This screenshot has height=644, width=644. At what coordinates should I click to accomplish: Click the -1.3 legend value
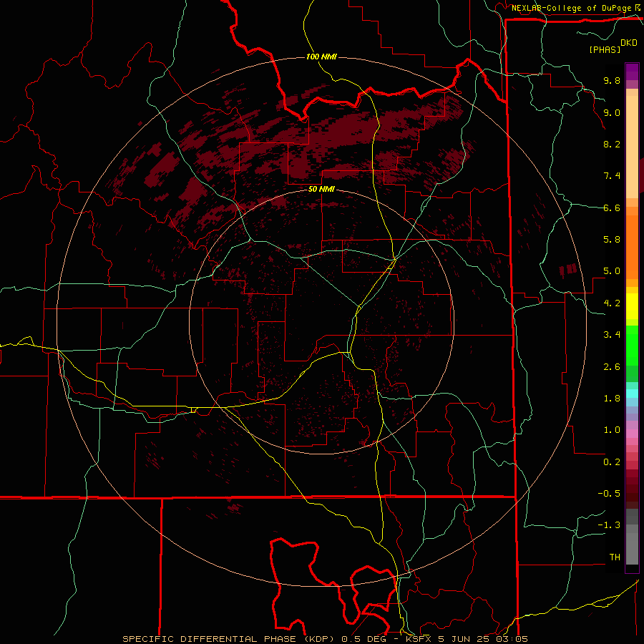click(x=609, y=525)
